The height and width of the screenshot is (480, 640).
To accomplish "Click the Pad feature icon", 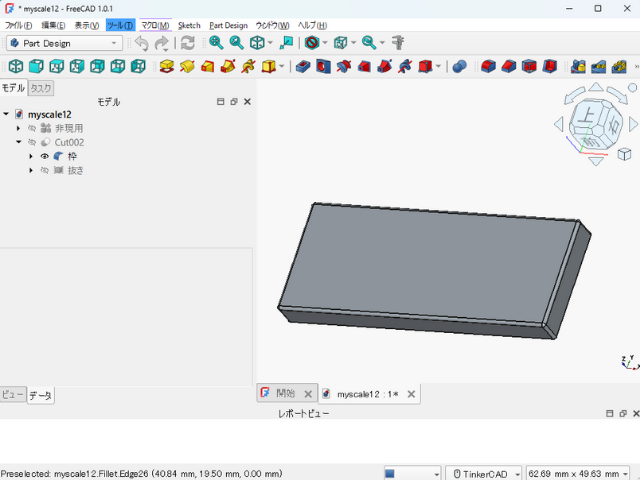I will [166, 67].
